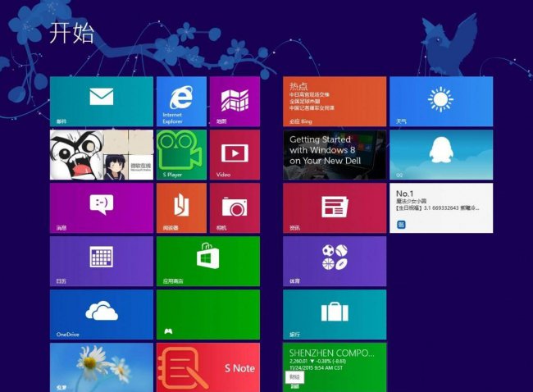This screenshot has height=392, width=533.
Task: Open Getting Started with Windows 8 tile
Action: [335, 155]
